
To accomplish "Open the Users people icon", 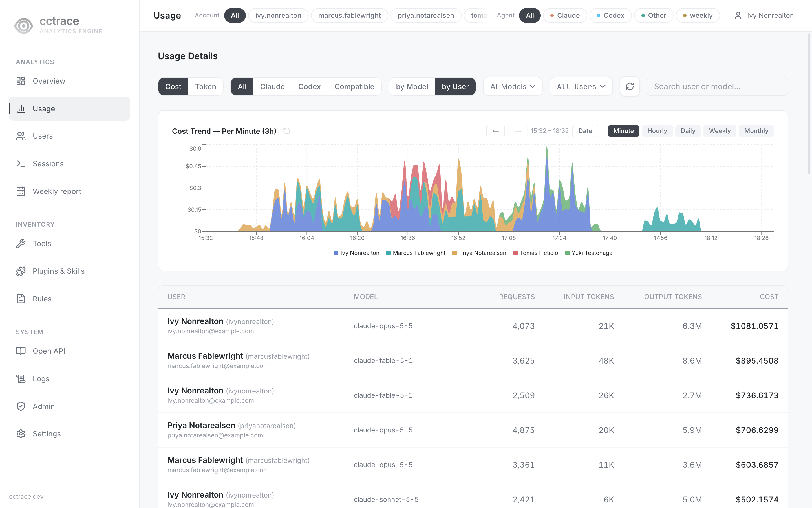I will pos(21,136).
